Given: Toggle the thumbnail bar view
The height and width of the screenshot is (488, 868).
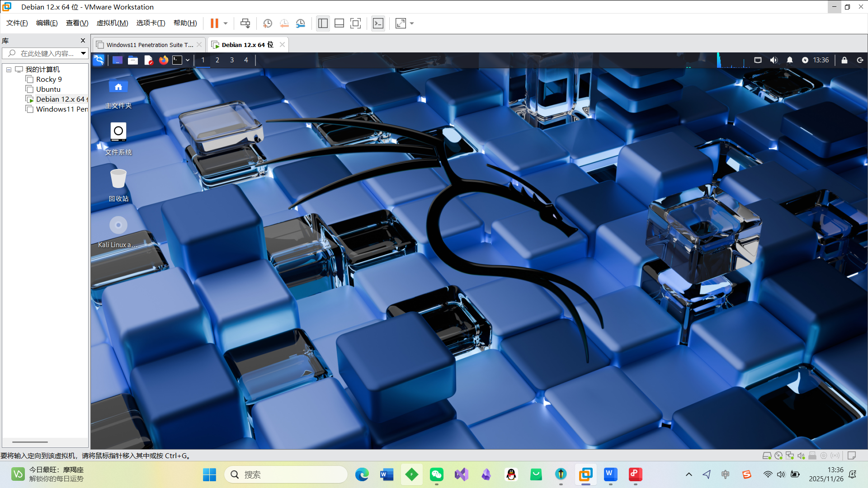Looking at the screenshot, I should click(x=339, y=23).
